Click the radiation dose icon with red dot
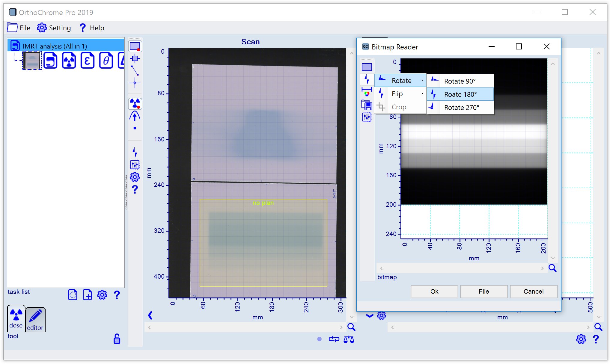This screenshot has height=364, width=610. point(135,104)
